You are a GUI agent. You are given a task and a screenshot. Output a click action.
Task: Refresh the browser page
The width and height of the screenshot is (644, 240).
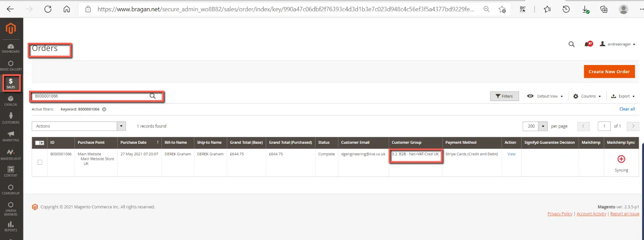coord(48,9)
